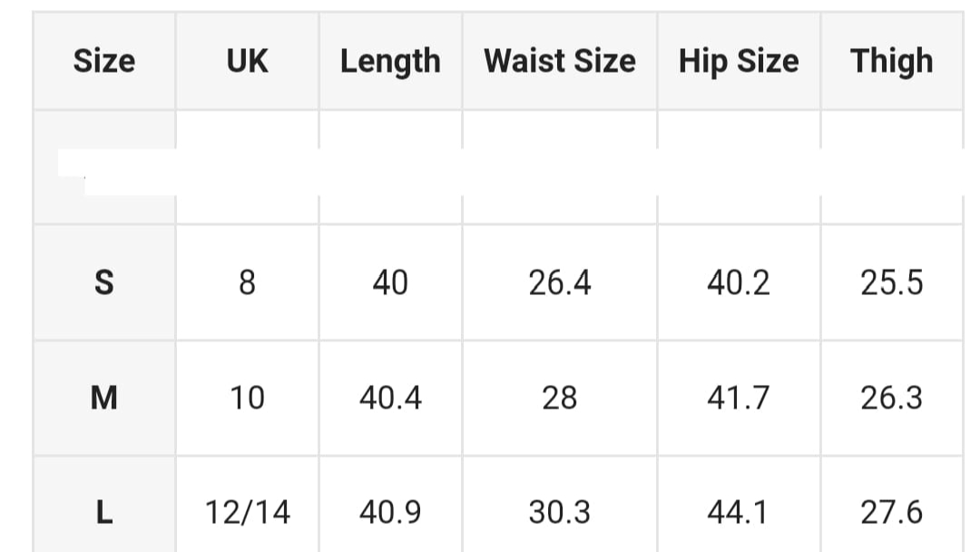Click the Hip Size column header
This screenshot has width=980, height=552.
coord(739,61)
